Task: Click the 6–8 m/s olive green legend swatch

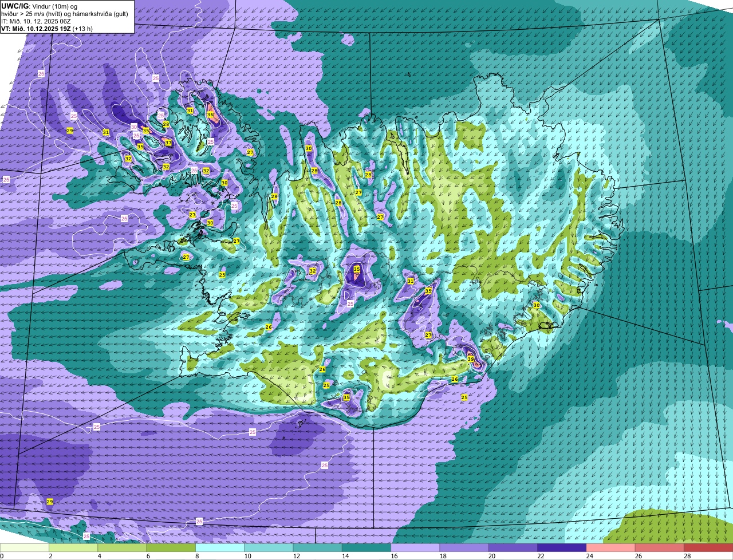Action: [x=172, y=547]
